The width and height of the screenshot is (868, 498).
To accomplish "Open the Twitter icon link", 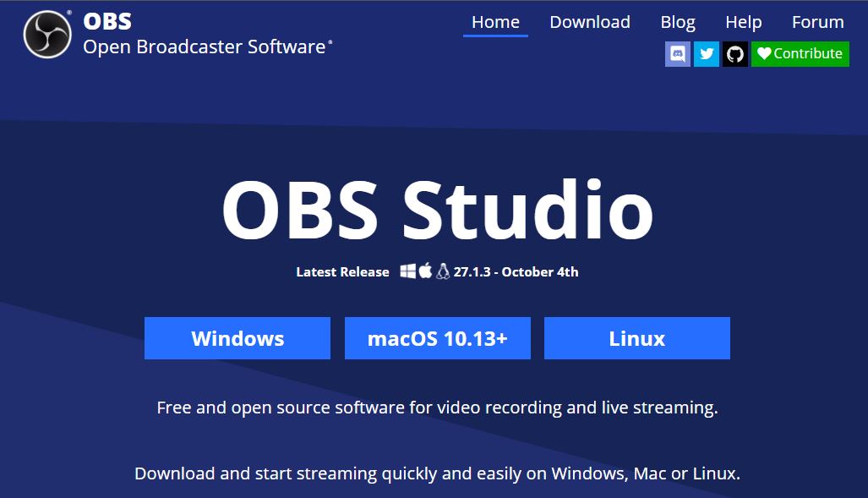I will 707,54.
